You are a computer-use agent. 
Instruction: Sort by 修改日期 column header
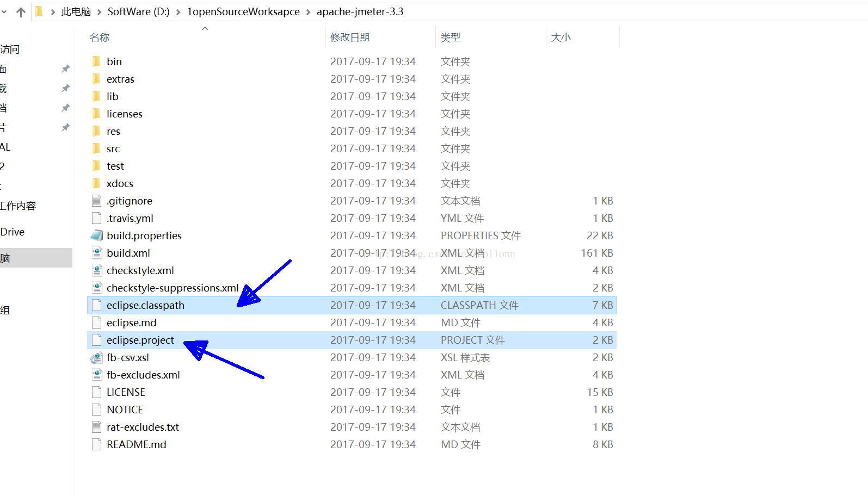(350, 38)
